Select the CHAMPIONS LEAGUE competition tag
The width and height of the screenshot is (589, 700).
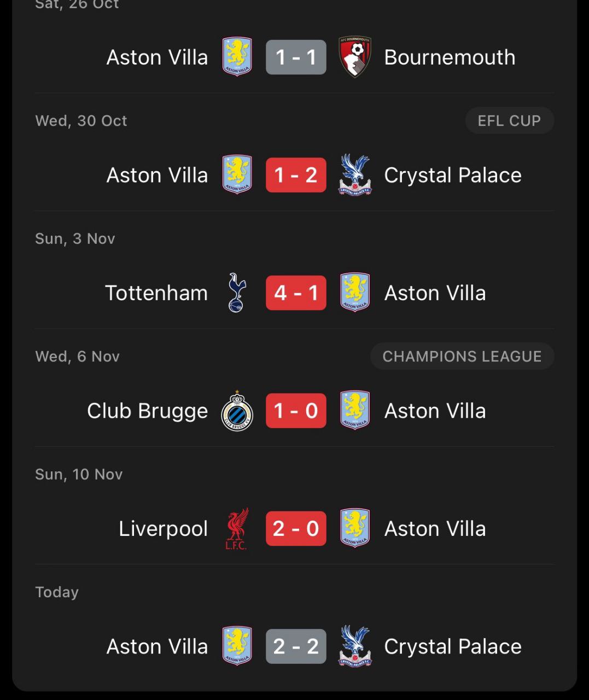pos(462,357)
